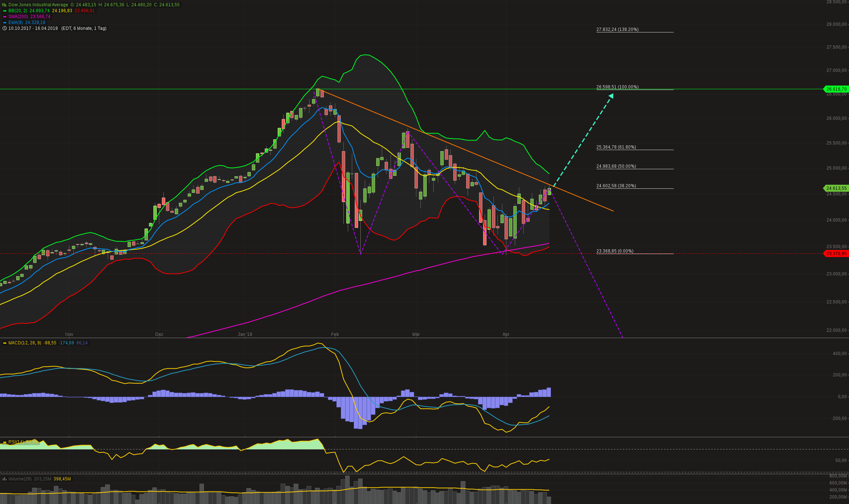Click the yellow RSI(14) color marker

point(5,442)
